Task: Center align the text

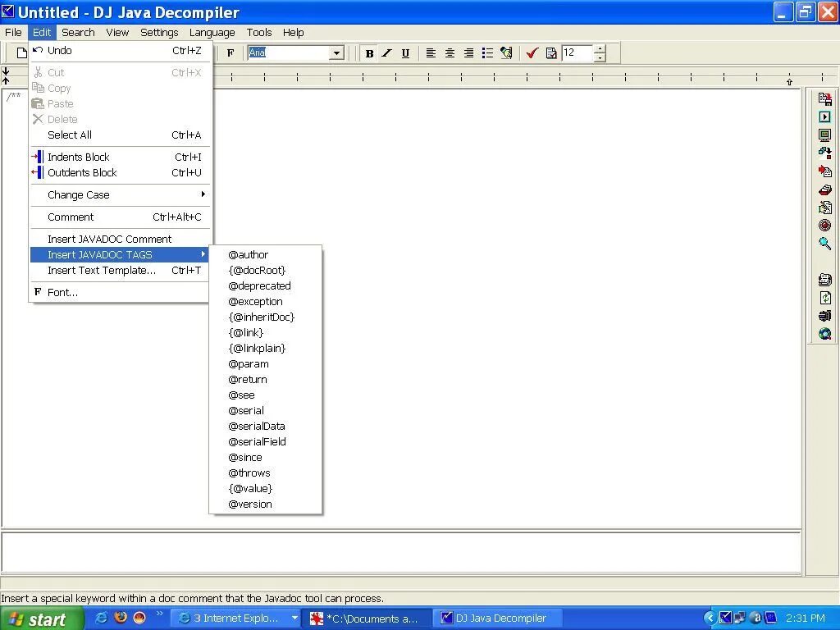Action: [x=450, y=53]
